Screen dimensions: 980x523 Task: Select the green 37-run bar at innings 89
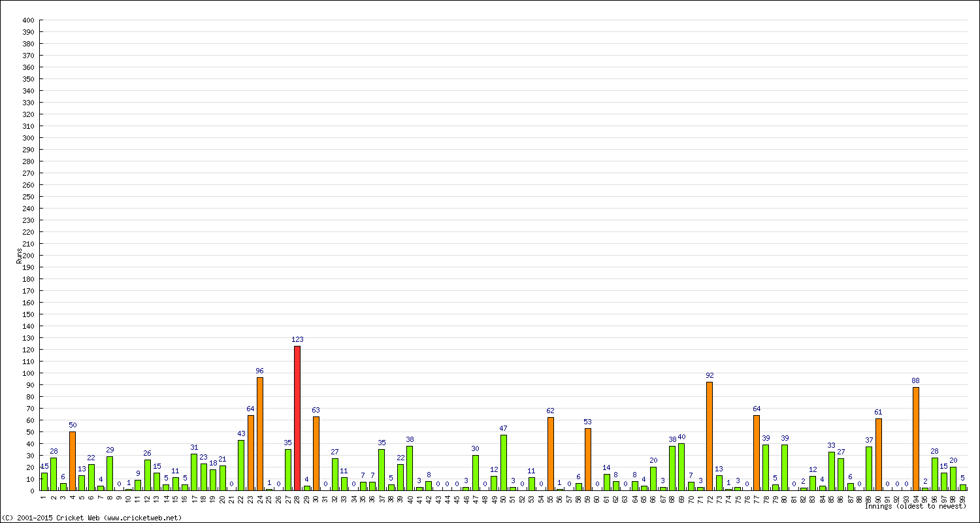pyautogui.click(x=869, y=469)
